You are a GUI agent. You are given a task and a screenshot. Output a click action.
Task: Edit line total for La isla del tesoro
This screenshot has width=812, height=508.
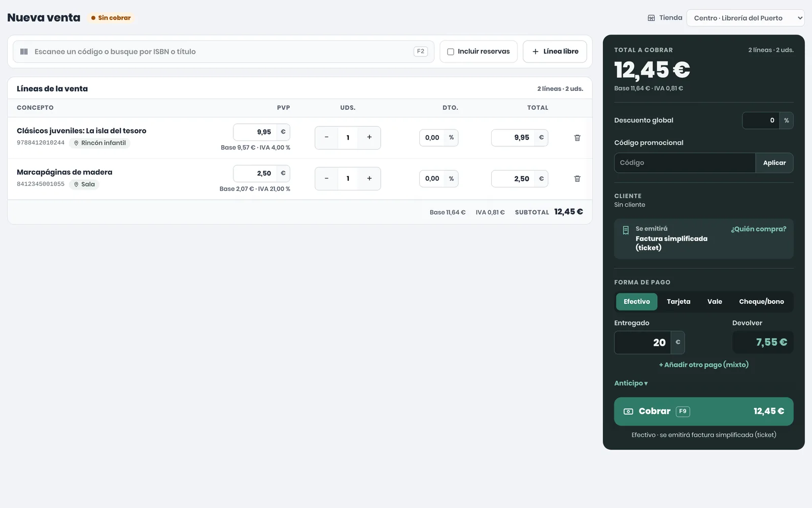tap(513, 138)
